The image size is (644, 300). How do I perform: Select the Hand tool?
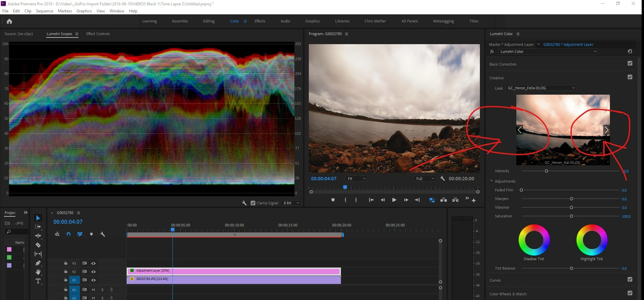(38, 272)
